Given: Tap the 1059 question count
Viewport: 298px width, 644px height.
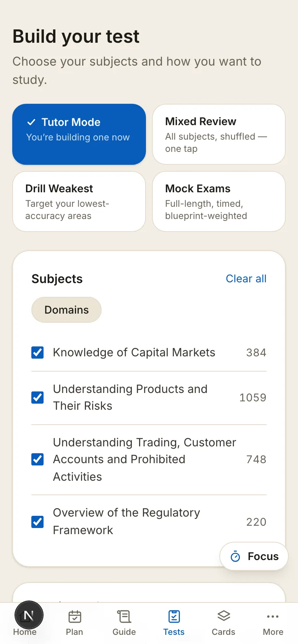Looking at the screenshot, I should (x=253, y=398).
